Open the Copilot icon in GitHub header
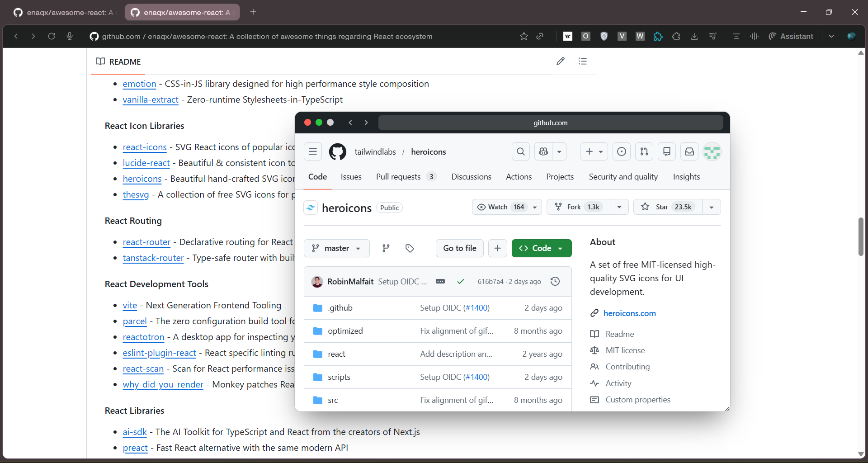The height and width of the screenshot is (463, 868). 543,151
